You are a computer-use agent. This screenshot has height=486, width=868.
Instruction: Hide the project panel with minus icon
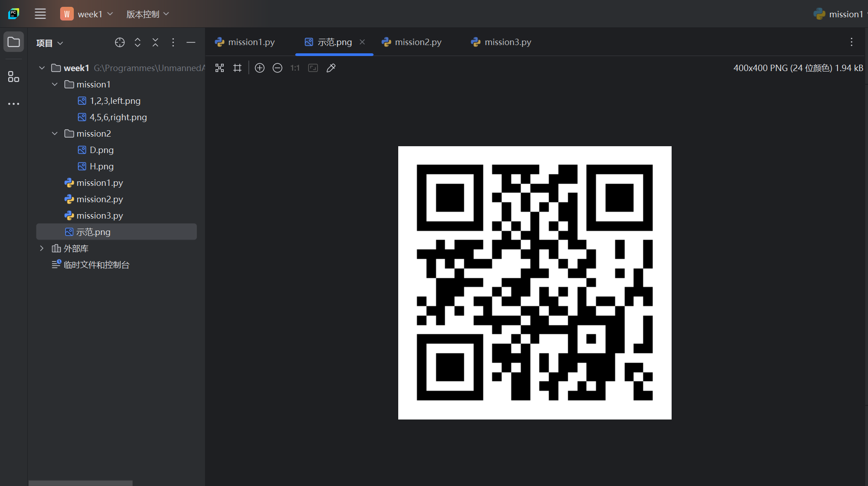[x=191, y=42]
